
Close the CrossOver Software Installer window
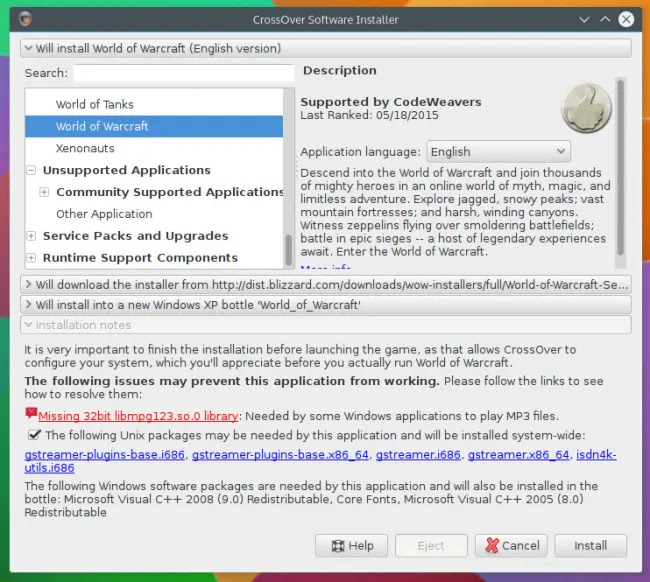tap(626, 19)
